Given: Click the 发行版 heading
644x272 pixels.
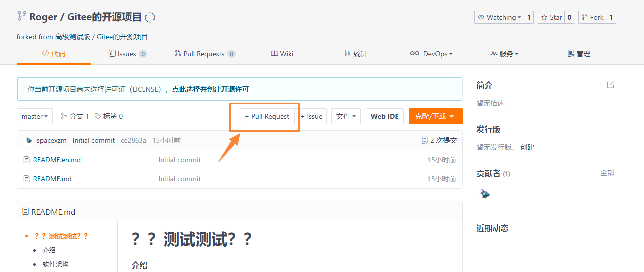Looking at the screenshot, I should point(488,129).
